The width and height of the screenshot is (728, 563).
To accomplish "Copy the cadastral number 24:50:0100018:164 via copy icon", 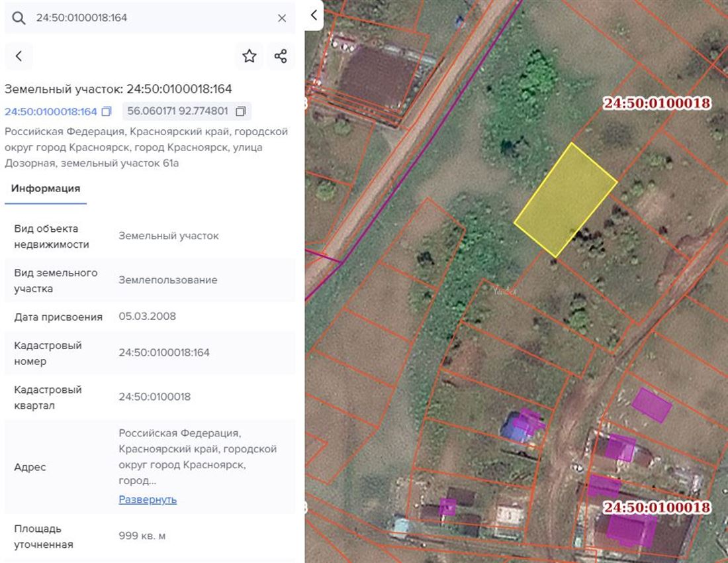I will click(107, 111).
